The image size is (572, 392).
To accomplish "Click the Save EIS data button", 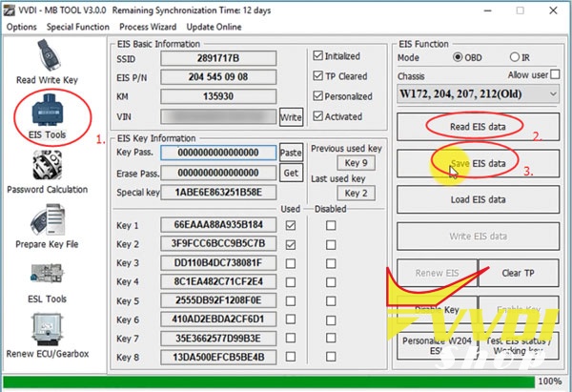I will [478, 163].
